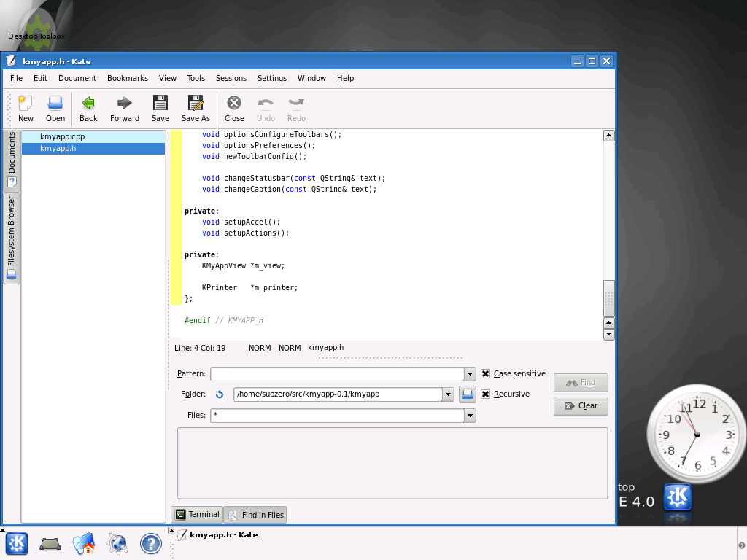This screenshot has width=747, height=560.
Task: Open the Tools menu
Action: coord(196,78)
